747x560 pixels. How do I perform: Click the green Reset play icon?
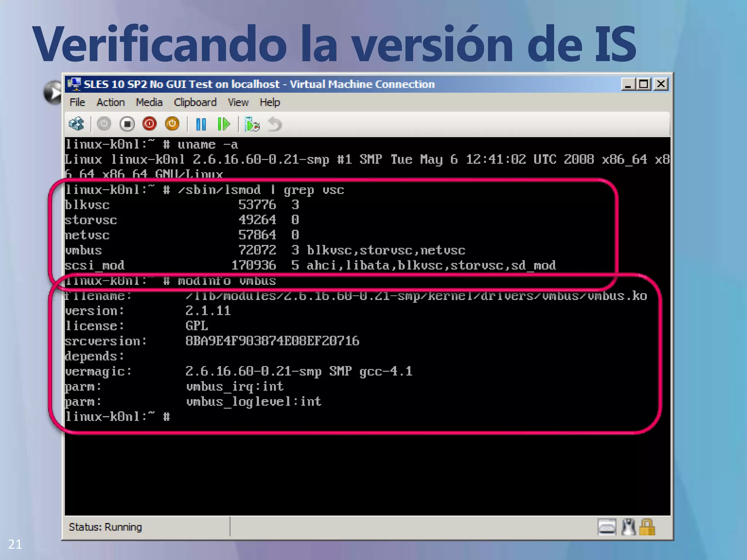click(x=224, y=124)
